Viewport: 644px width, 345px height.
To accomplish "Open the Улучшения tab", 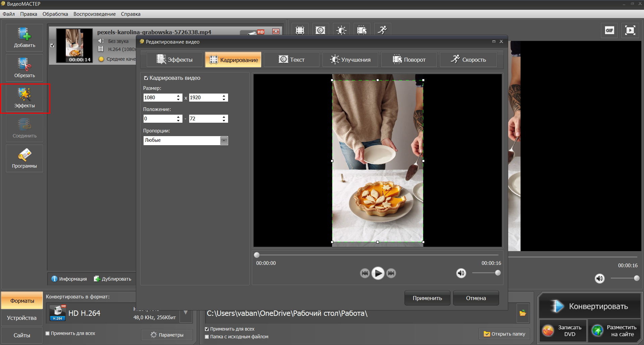I will (350, 60).
